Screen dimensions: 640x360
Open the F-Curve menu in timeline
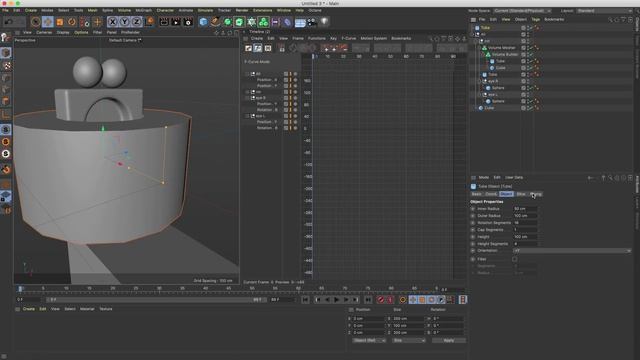[x=348, y=38]
